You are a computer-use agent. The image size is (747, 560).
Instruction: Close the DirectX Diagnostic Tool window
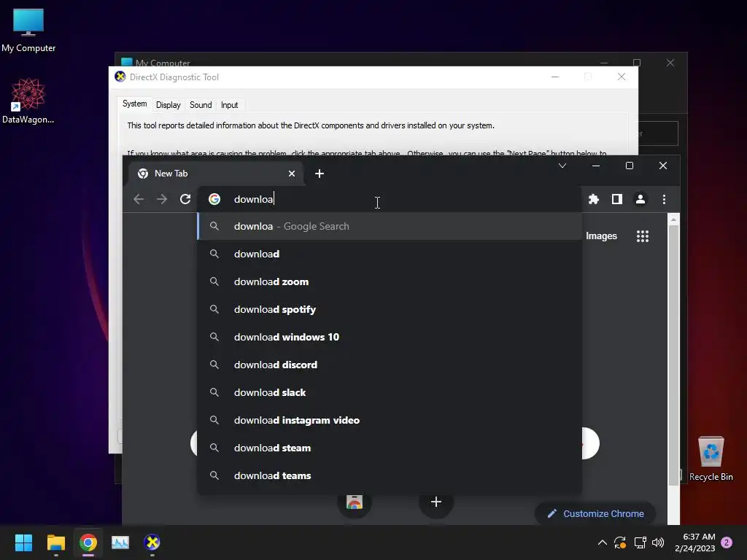coord(622,77)
